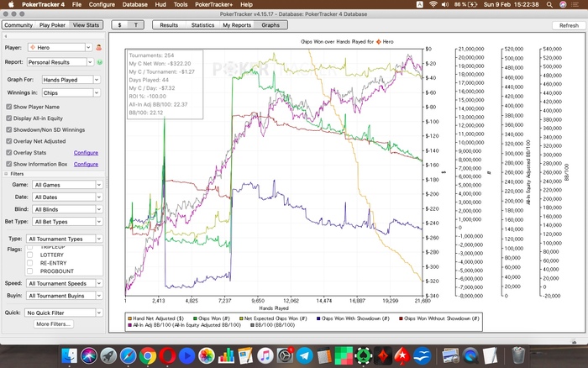Click the More Filters... button
The height and width of the screenshot is (368, 588).
coord(53,324)
